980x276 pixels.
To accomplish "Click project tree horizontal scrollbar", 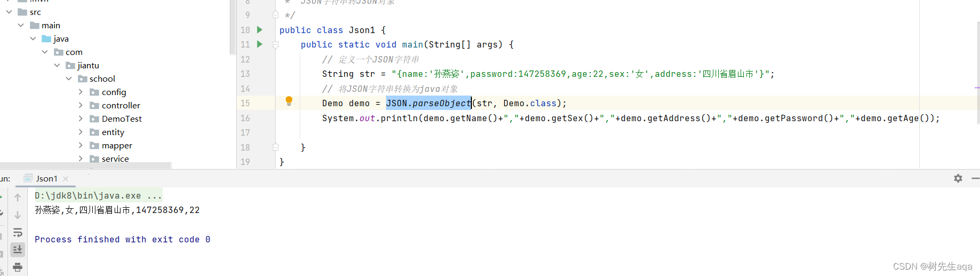I will (85, 165).
